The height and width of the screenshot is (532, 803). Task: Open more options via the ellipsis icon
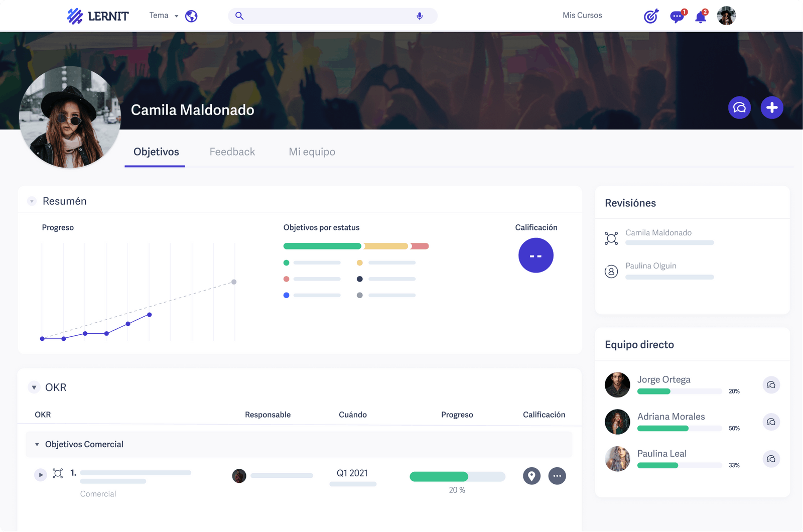pos(557,476)
